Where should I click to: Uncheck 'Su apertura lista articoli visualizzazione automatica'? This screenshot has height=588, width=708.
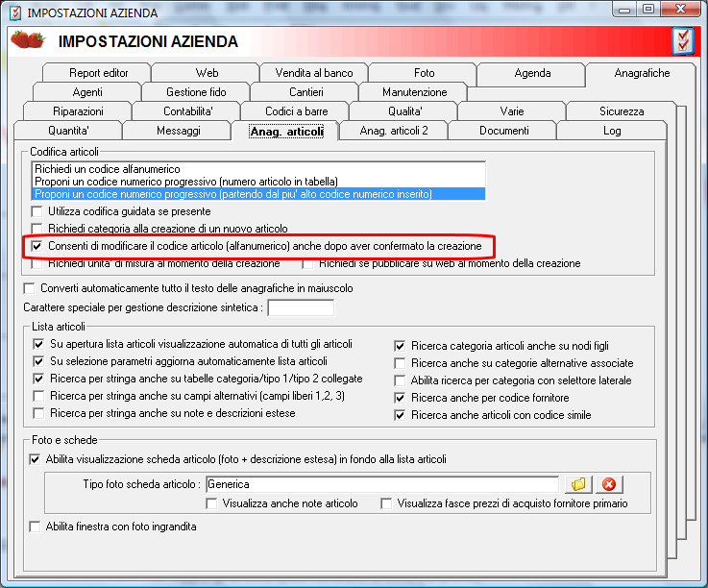[x=38, y=344]
